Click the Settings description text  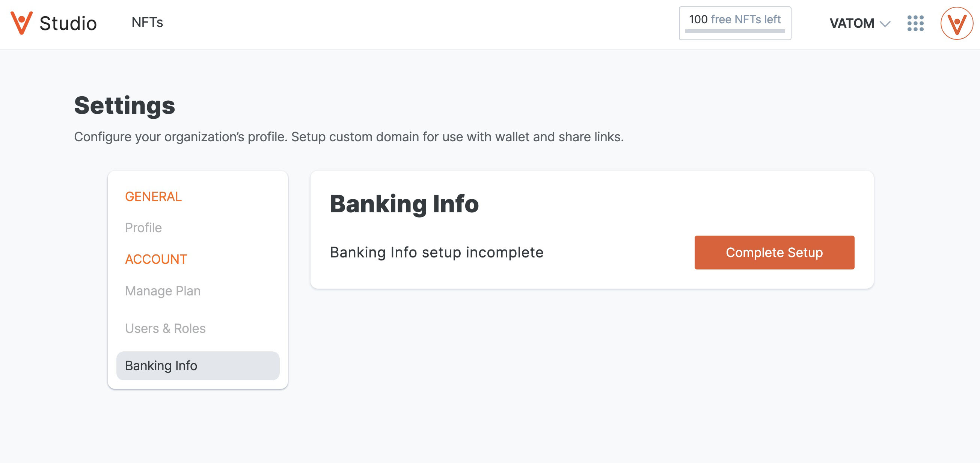349,137
